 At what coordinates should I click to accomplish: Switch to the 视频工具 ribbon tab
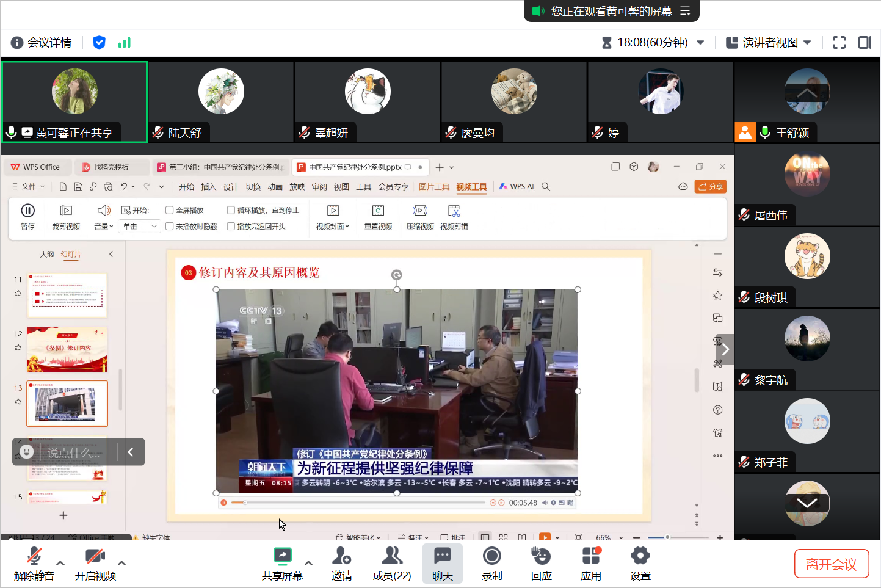tap(471, 187)
